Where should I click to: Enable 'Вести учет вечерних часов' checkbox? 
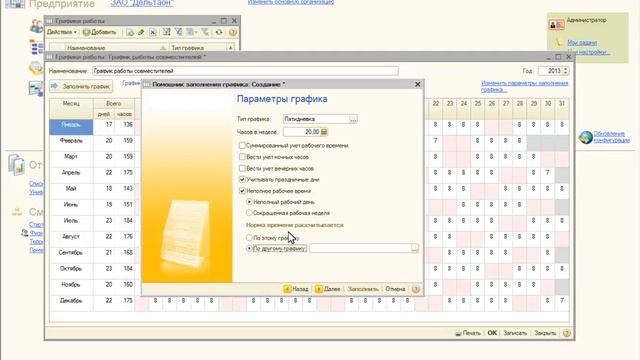242,168
